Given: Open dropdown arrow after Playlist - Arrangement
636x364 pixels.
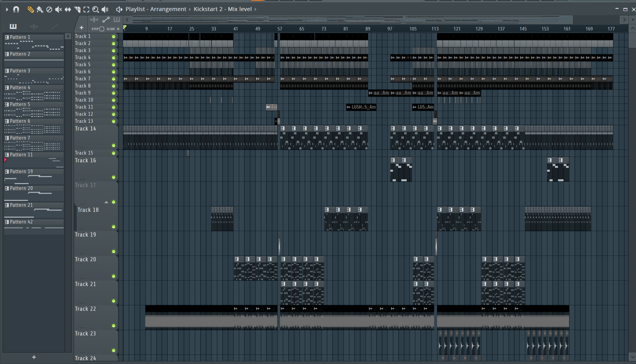Looking at the screenshot, I should (x=190, y=9).
